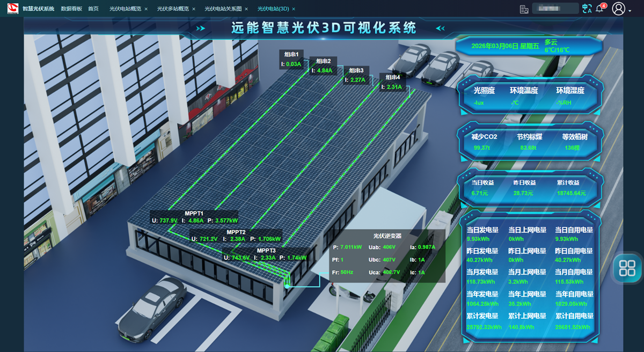Close the 光伏电站概览 tab

click(146, 9)
